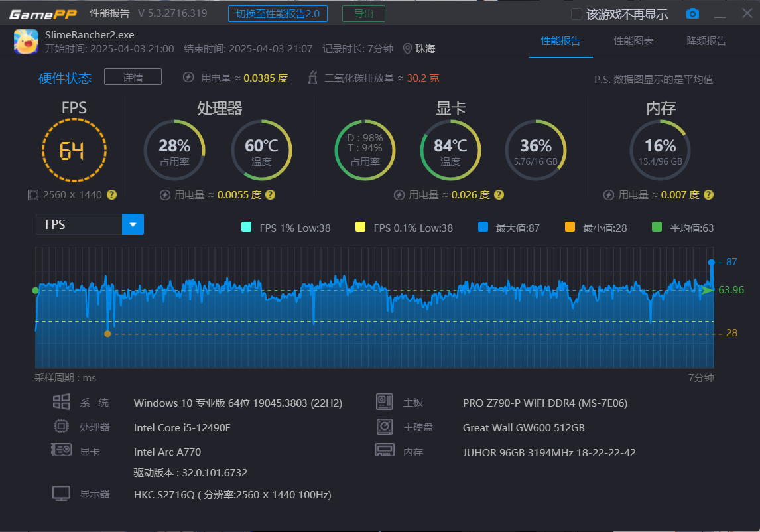Click the 63.96 average value label
The height and width of the screenshot is (532, 760).
[x=731, y=289]
